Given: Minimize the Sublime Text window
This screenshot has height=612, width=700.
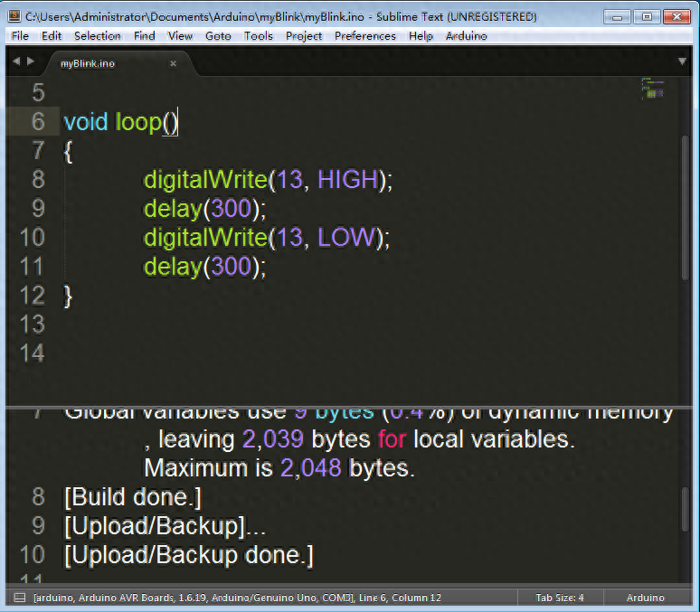Looking at the screenshot, I should click(x=617, y=17).
